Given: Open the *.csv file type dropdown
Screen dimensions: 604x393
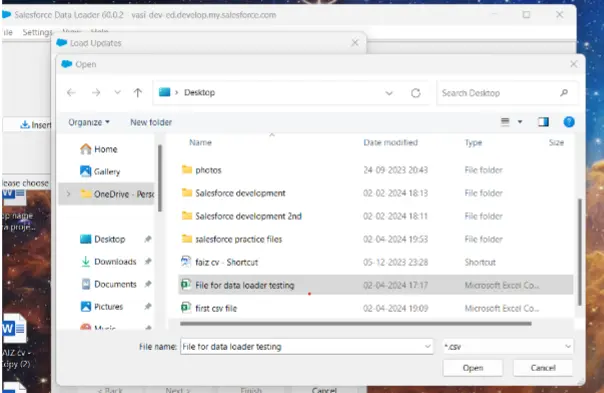Looking at the screenshot, I should (508, 347).
